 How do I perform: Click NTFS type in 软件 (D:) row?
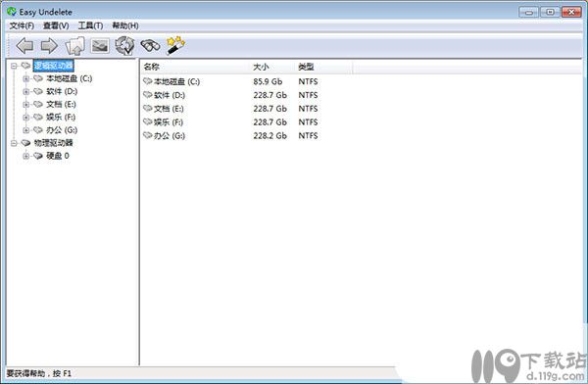click(309, 95)
